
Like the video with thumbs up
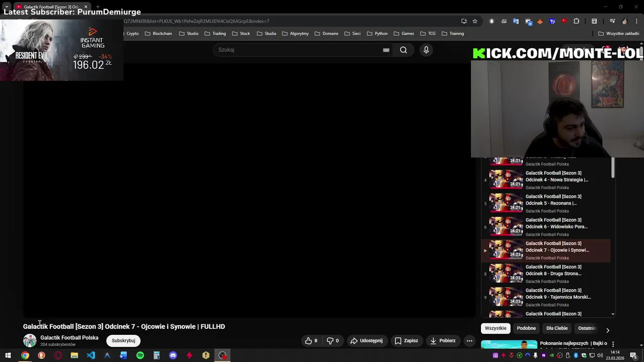pyautogui.click(x=311, y=340)
